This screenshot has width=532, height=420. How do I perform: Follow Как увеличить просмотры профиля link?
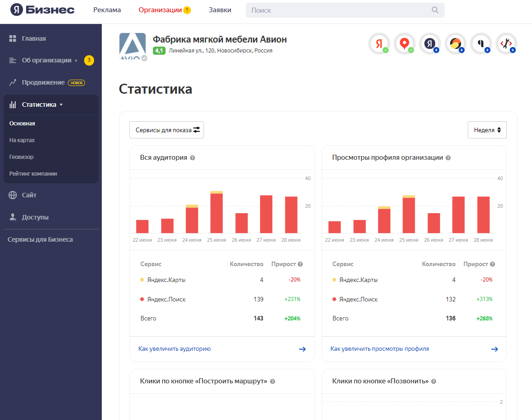point(380,348)
